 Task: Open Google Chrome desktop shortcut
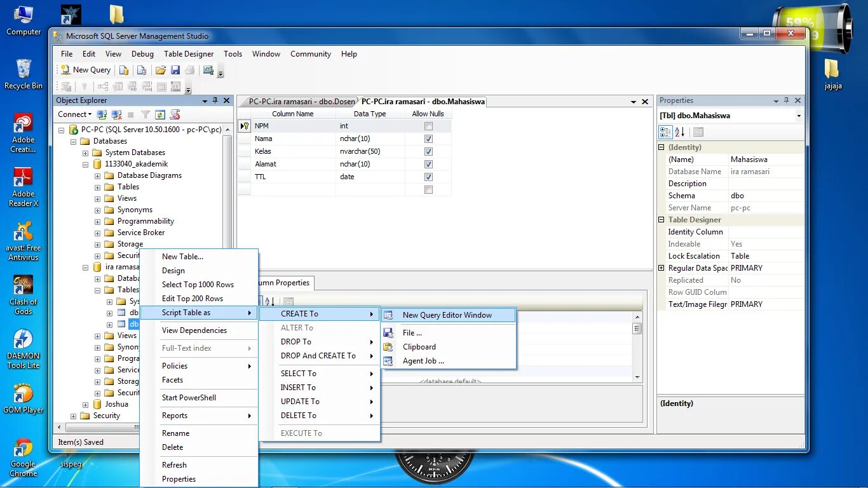[x=24, y=457]
